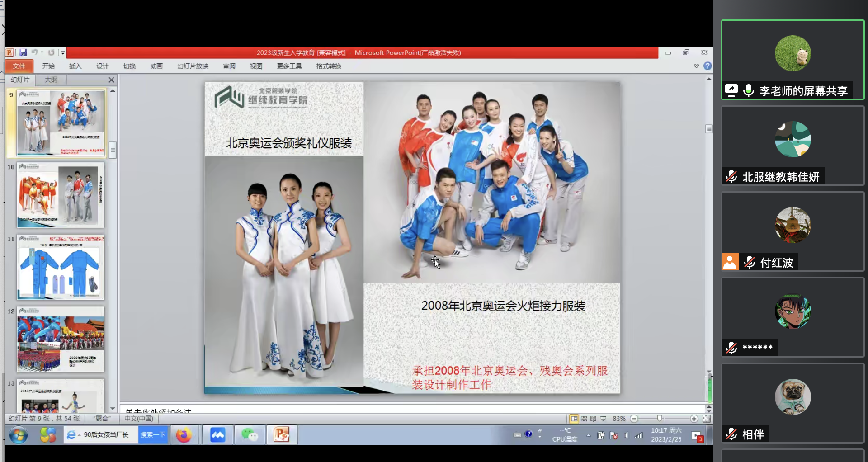Select slide 13 thumbnail

61,396
